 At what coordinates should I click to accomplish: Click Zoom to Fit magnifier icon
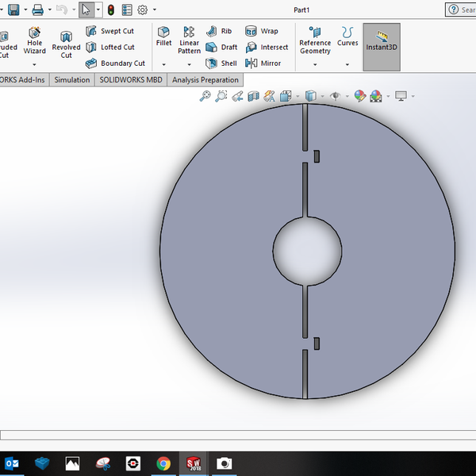[x=205, y=96]
